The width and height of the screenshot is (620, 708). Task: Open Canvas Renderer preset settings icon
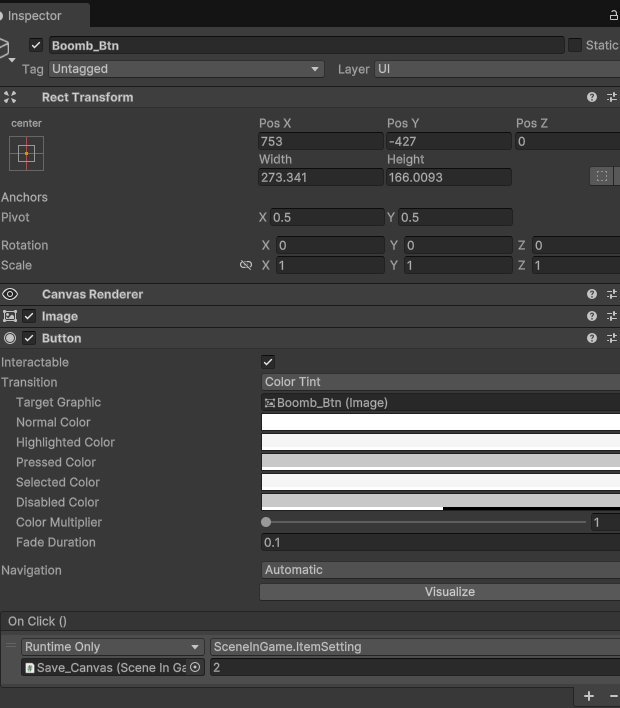(x=612, y=294)
